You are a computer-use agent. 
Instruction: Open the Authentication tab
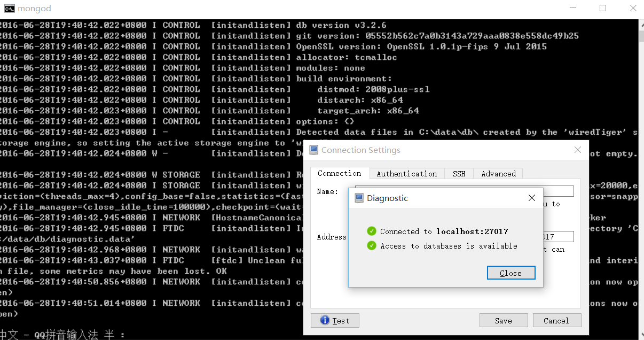point(407,174)
